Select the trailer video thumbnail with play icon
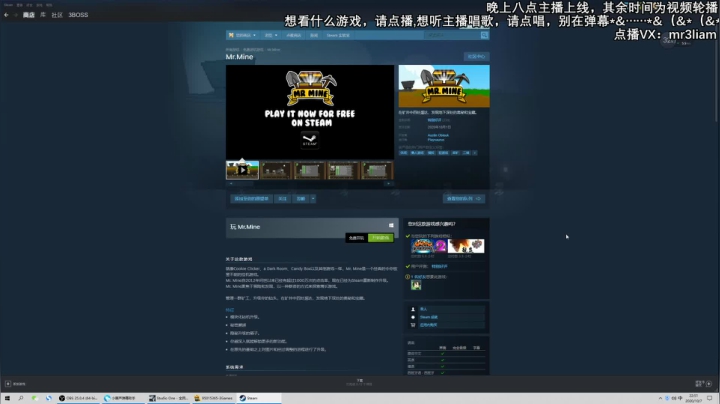This screenshot has width=720, height=404. [242, 170]
